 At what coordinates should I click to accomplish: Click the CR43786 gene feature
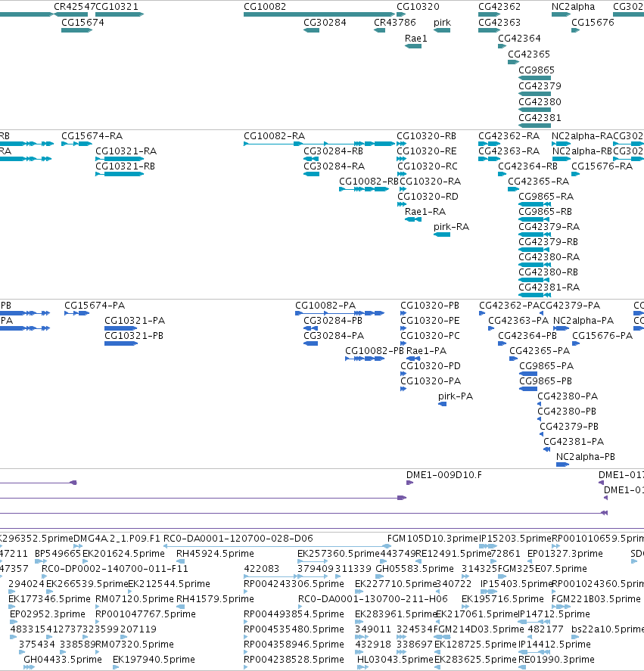pos(379,30)
